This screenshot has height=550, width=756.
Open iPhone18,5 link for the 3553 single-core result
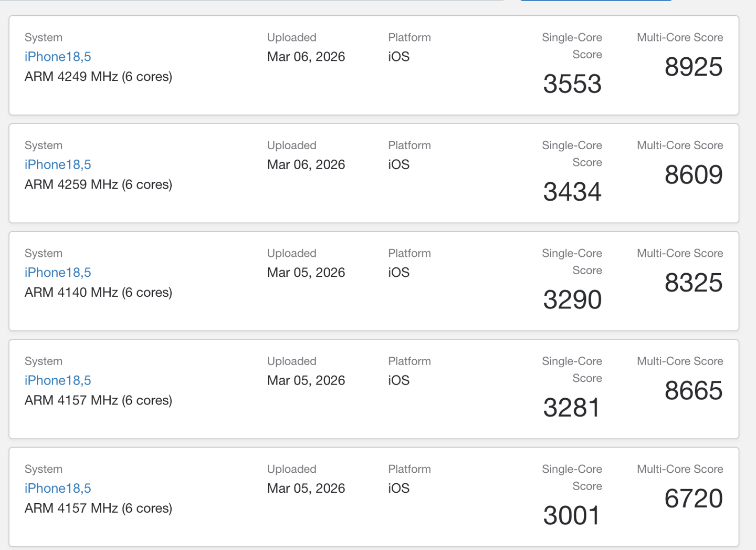[58, 57]
